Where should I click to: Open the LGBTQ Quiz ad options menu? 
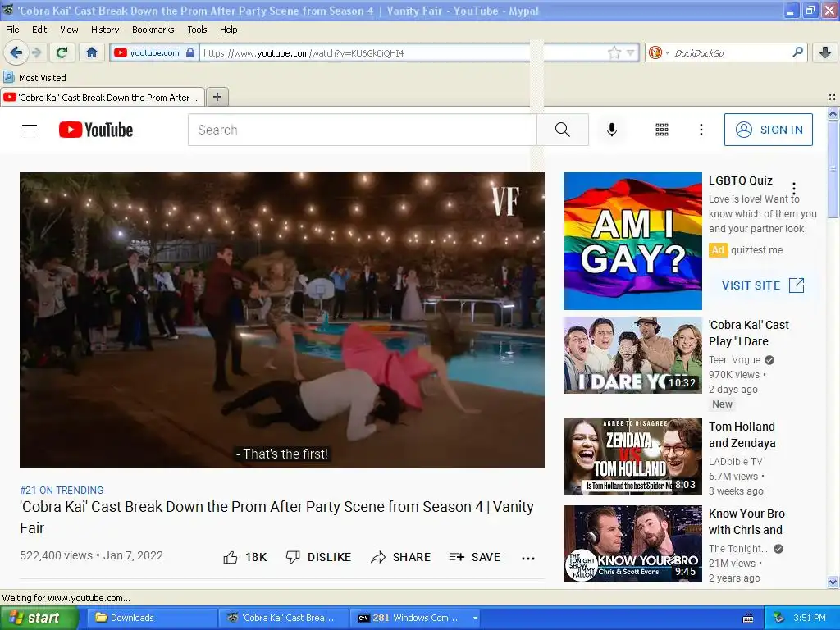coord(794,189)
